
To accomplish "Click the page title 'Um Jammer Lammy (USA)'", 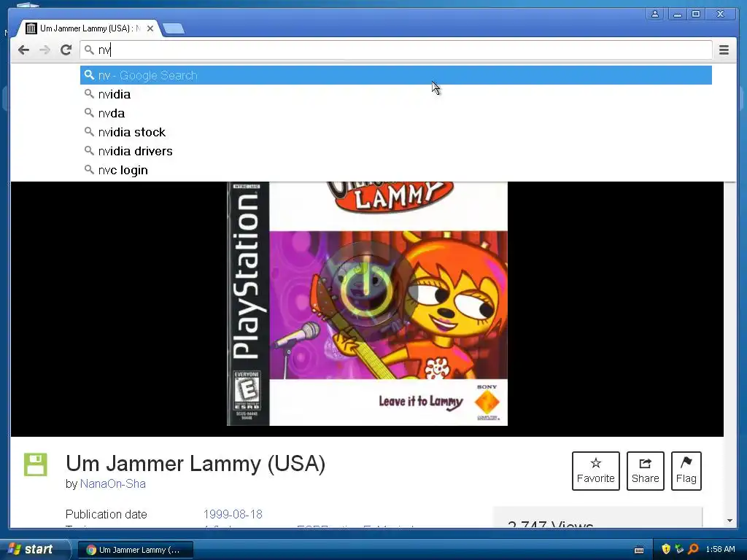I will coord(196,463).
